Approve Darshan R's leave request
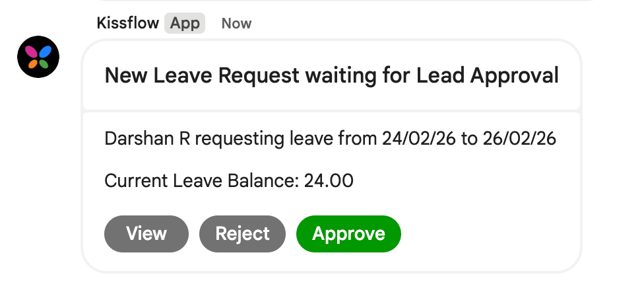 (348, 233)
